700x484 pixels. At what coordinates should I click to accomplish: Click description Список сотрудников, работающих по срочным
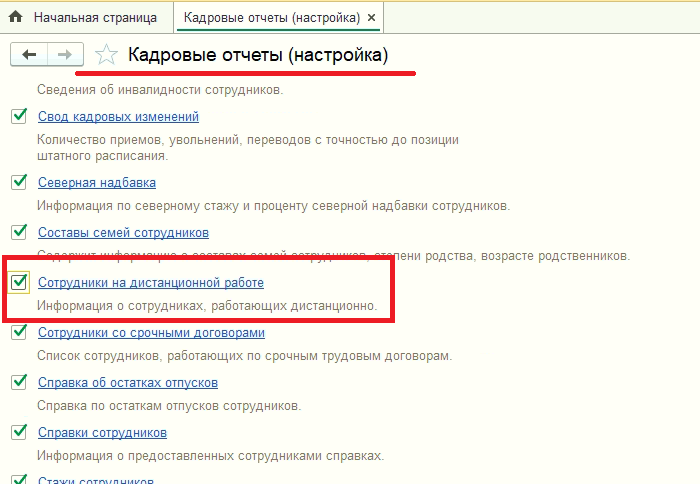pos(245,356)
